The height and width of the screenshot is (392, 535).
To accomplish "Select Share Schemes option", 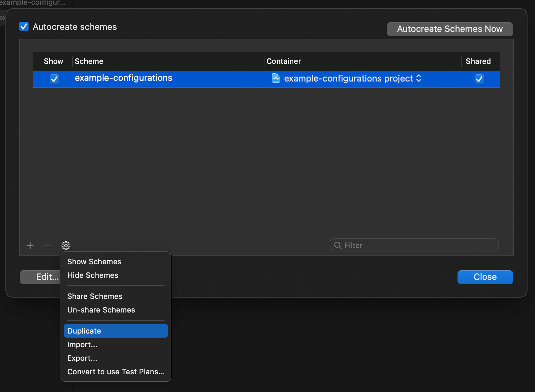I will coord(95,296).
